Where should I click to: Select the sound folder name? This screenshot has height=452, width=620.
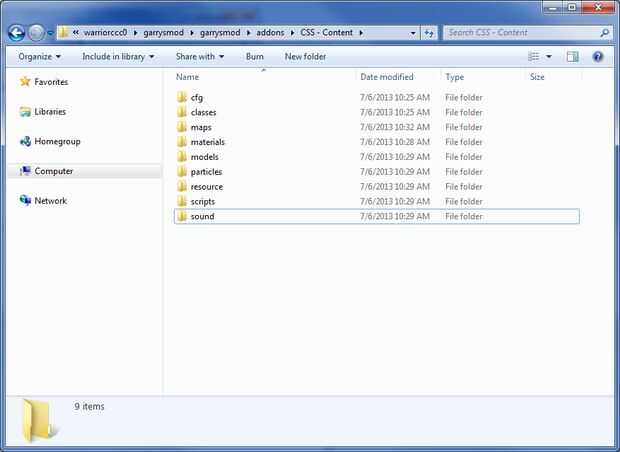coord(202,216)
